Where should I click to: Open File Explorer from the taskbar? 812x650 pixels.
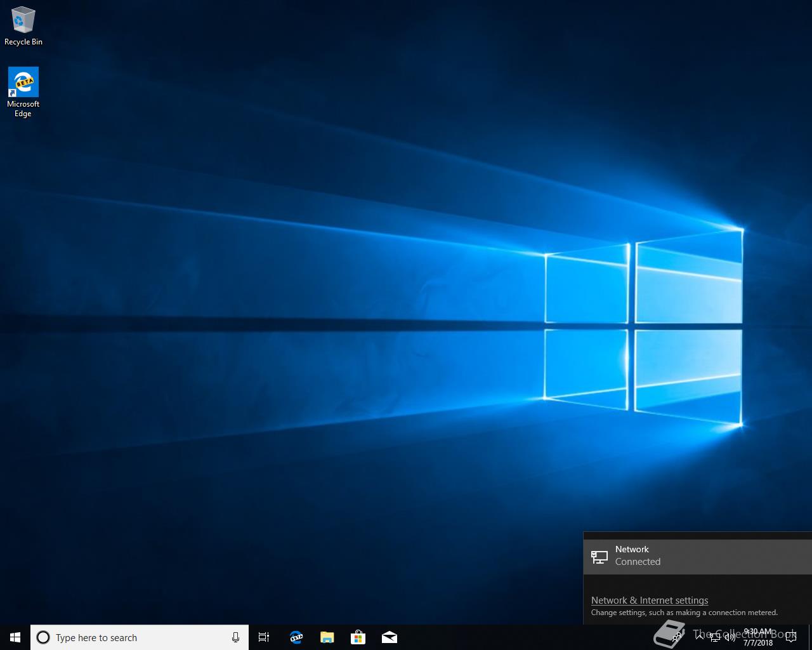pyautogui.click(x=327, y=637)
